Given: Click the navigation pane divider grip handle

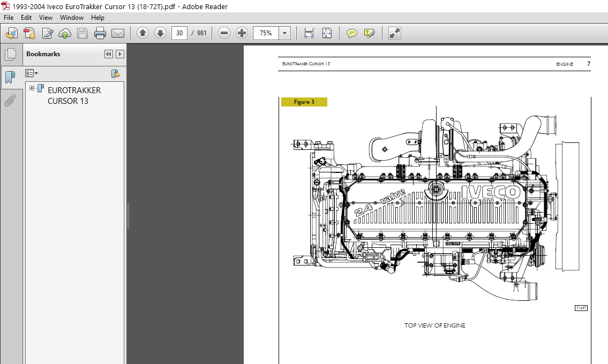Looking at the screenshot, I should tap(129, 216).
